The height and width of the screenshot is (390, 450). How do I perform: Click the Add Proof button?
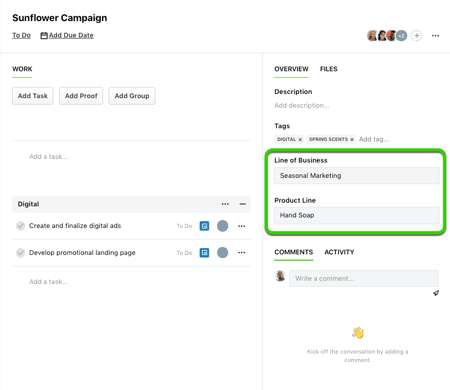point(81,96)
